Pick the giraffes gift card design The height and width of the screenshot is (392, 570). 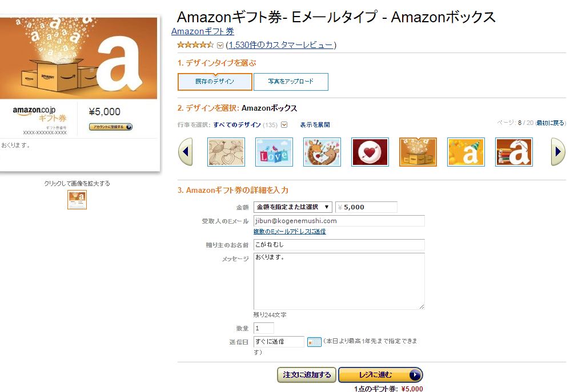point(322,152)
